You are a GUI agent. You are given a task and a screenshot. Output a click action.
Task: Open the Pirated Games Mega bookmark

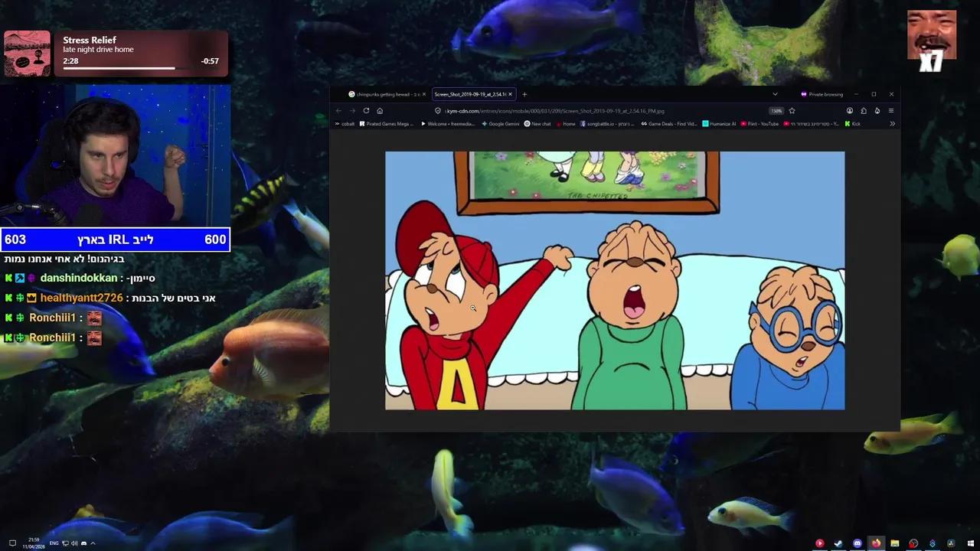click(387, 124)
